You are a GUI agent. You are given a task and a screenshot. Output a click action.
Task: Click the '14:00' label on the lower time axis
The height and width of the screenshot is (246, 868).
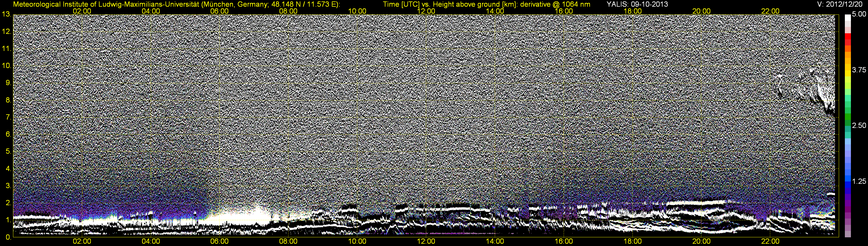(x=495, y=242)
